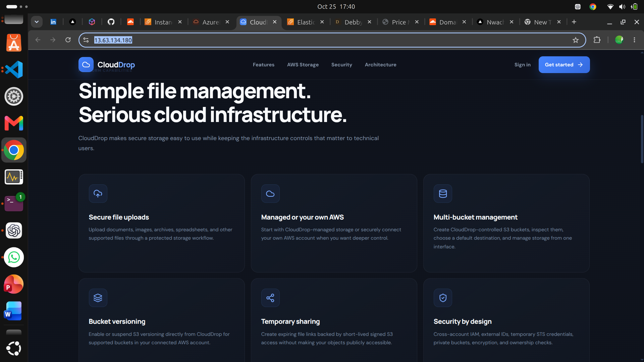Click the Security by design shield icon
The image size is (644, 362).
[x=443, y=298]
